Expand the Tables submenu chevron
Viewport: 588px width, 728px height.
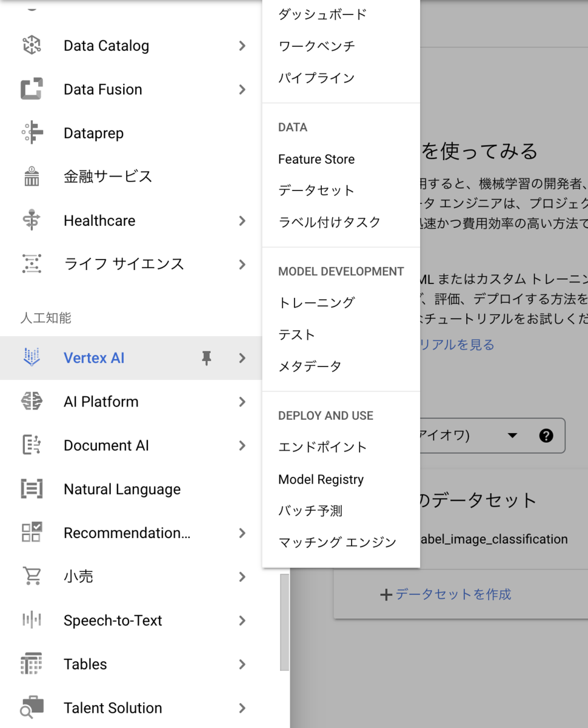click(x=242, y=664)
